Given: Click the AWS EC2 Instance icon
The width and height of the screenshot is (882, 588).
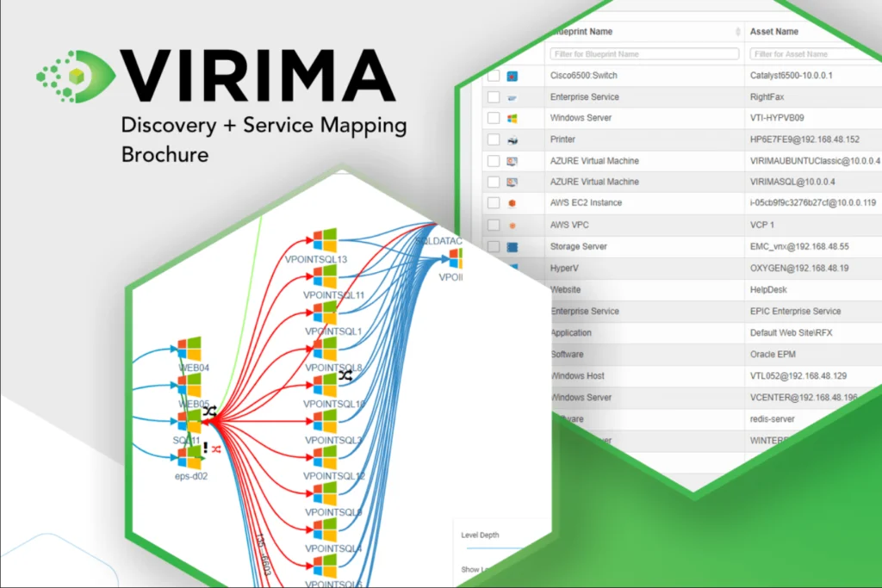Looking at the screenshot, I should coord(512,203).
